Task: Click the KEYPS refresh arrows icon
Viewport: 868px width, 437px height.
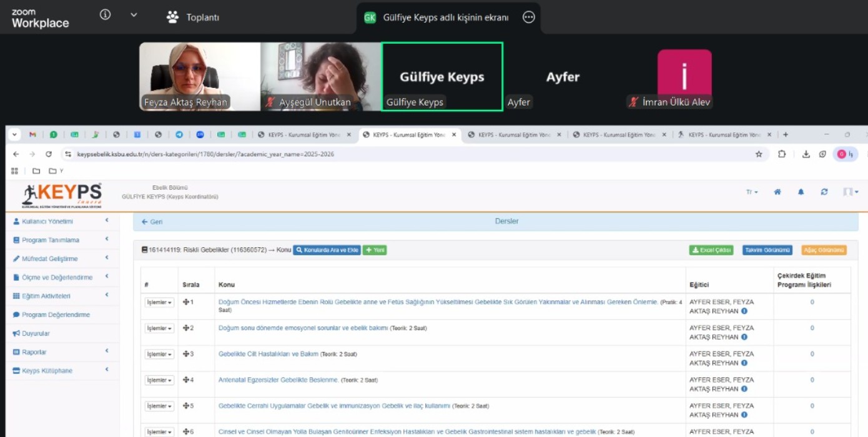Action: 824,192
